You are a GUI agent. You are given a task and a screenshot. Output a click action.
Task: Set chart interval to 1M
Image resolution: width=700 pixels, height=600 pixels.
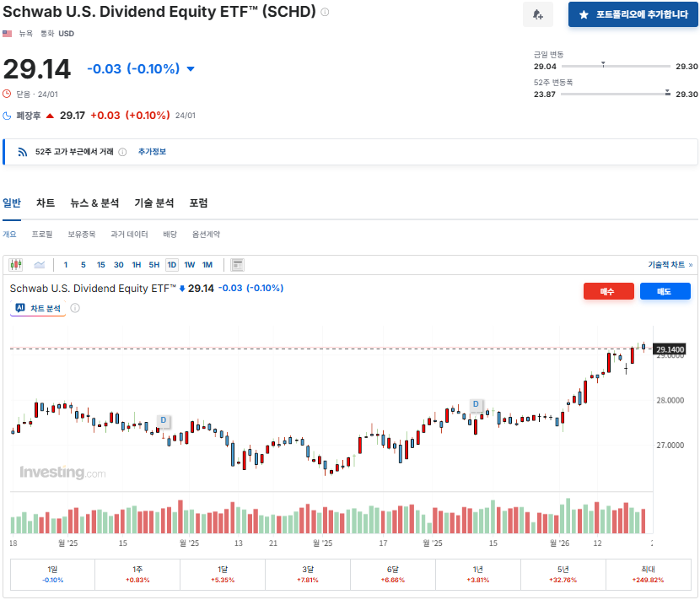[x=207, y=265]
